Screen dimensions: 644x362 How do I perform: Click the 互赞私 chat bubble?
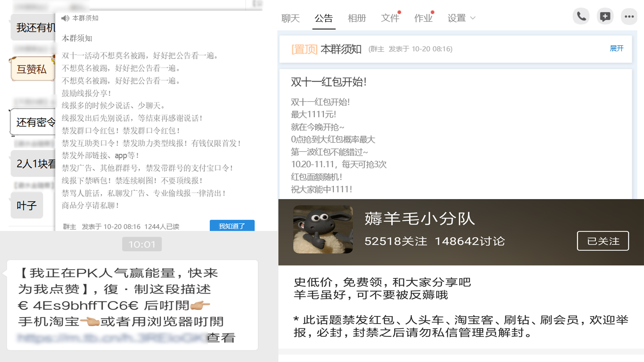[32, 69]
